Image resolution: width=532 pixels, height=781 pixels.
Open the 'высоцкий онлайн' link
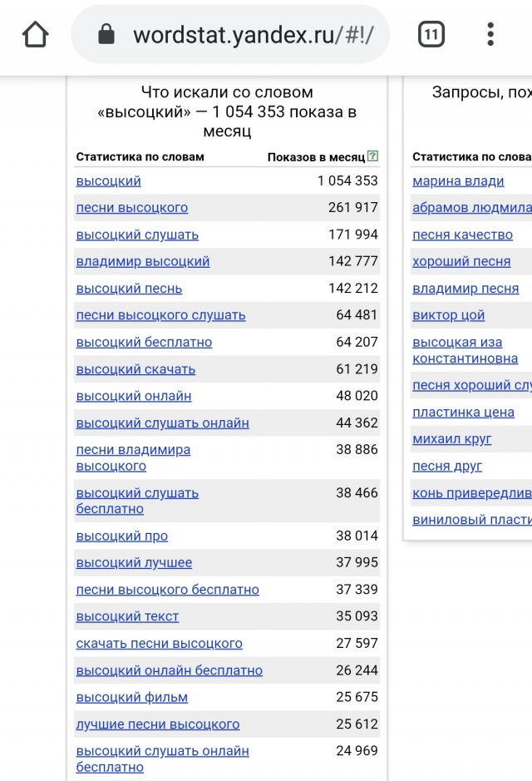coord(133,396)
